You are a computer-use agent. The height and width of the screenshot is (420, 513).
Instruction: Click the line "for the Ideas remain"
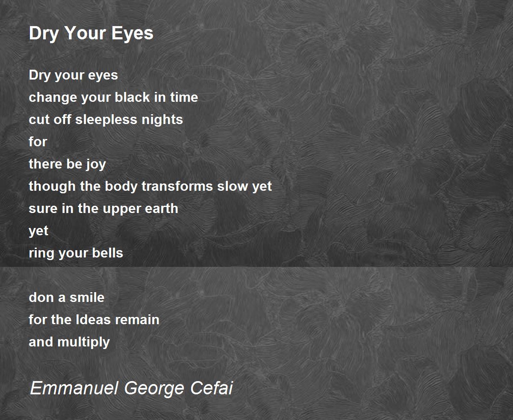pyautogui.click(x=94, y=319)
